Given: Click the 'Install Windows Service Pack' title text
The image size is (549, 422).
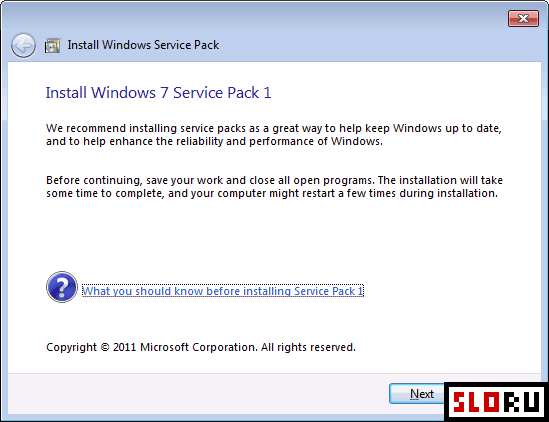Looking at the screenshot, I should click(143, 45).
